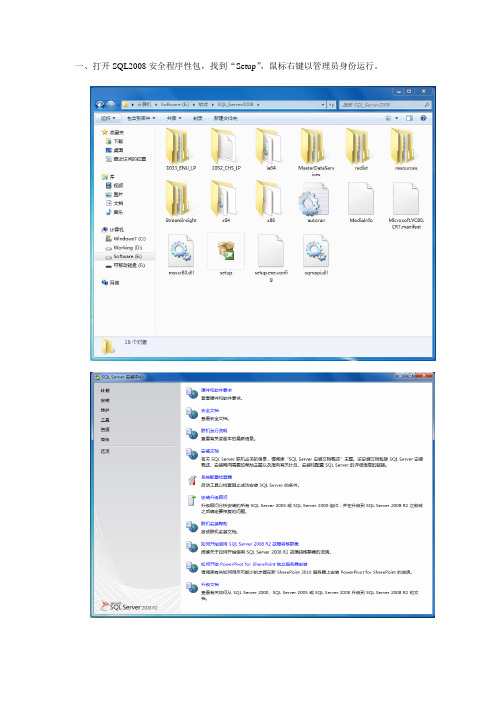Screen dimensions: 496x702
Task: Open Explorer help question-mark icon
Action: (x=423, y=118)
